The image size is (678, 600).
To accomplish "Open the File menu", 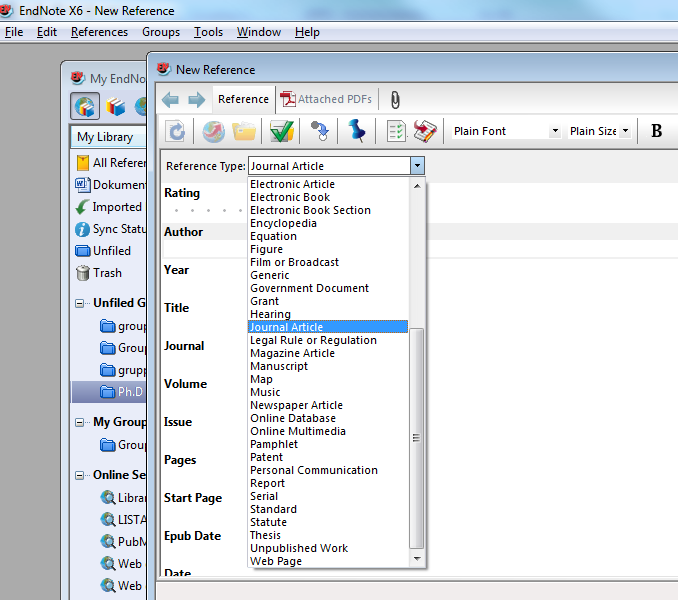I will pos(14,32).
